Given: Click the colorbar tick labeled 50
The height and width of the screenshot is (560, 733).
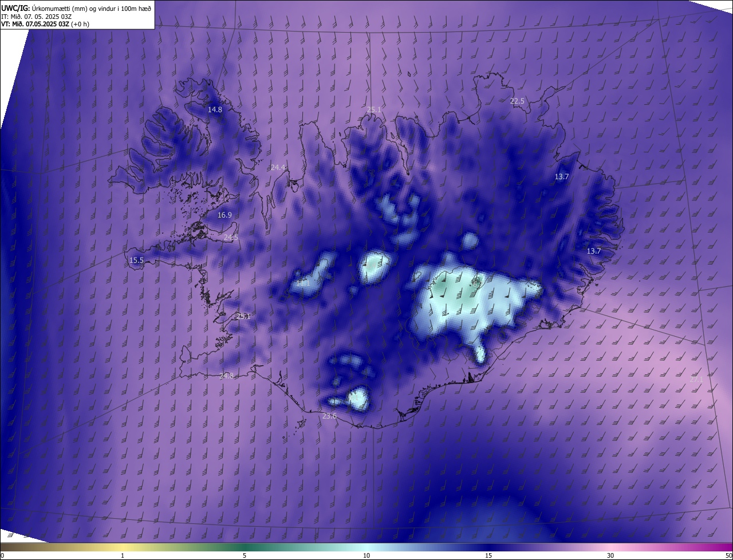Looking at the screenshot, I should pos(728,555).
